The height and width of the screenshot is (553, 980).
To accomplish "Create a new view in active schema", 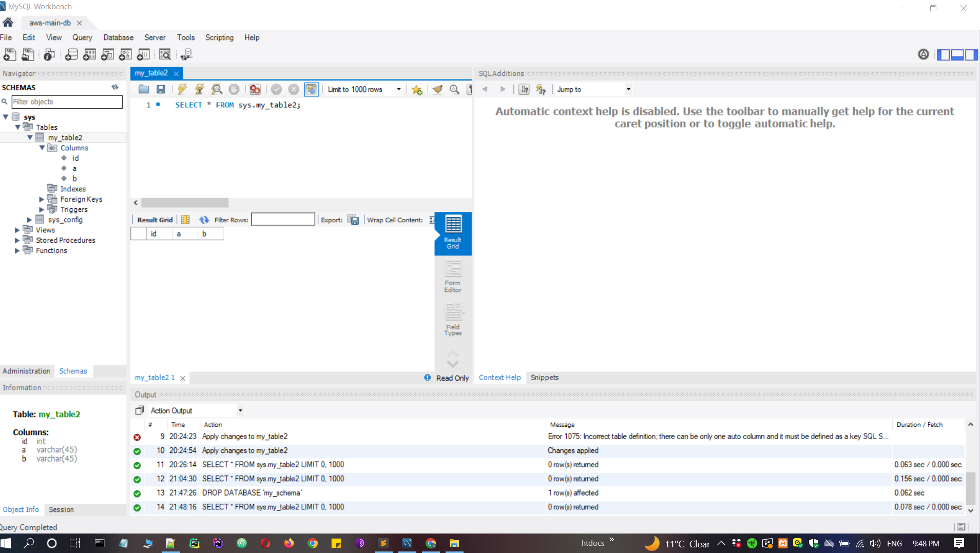I will click(107, 54).
